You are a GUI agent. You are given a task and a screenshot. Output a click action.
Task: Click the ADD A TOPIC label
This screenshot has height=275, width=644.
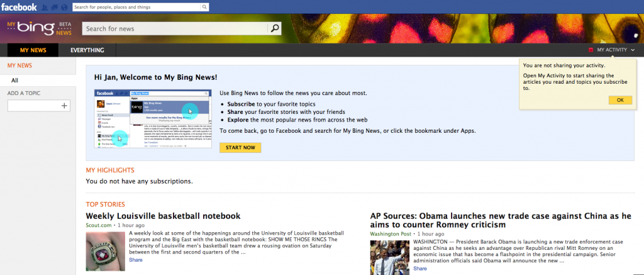(x=24, y=93)
